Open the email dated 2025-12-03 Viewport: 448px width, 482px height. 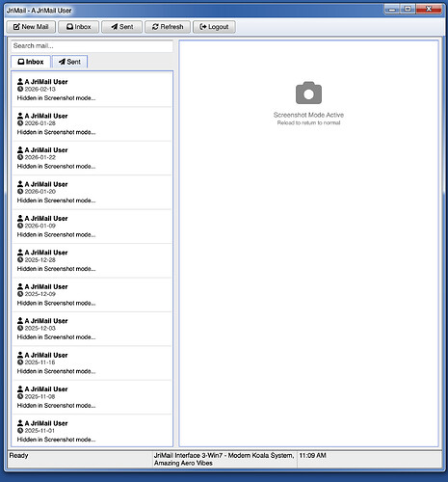click(92, 329)
